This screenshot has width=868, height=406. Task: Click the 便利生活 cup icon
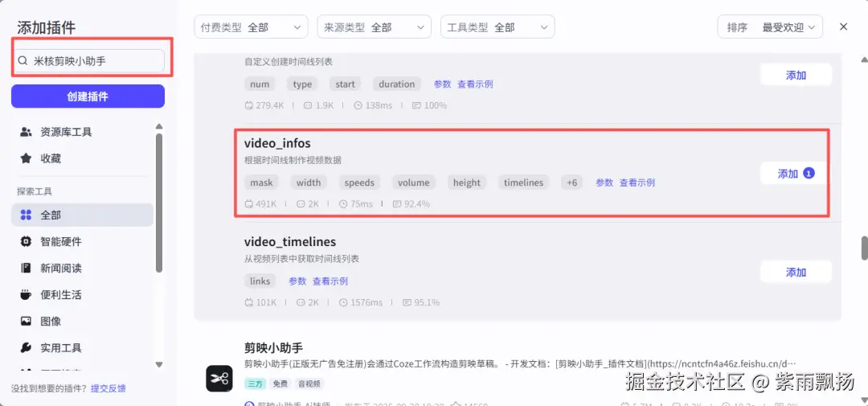(26, 295)
